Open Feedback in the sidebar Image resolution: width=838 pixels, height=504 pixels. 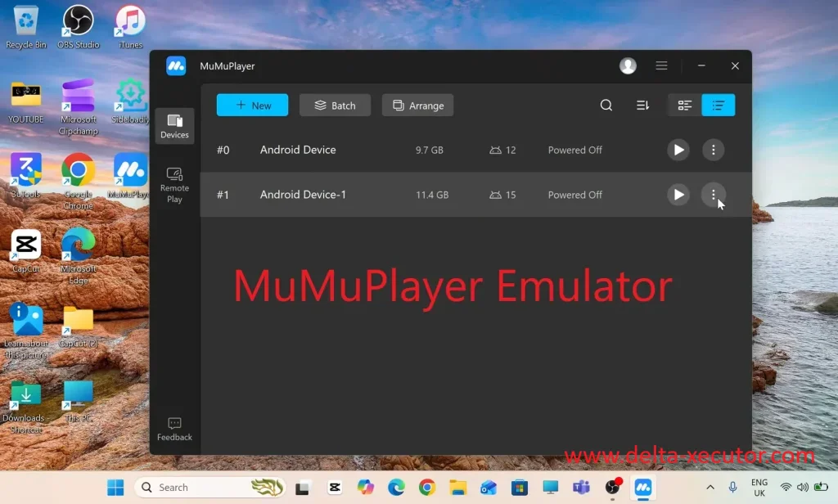click(x=174, y=430)
